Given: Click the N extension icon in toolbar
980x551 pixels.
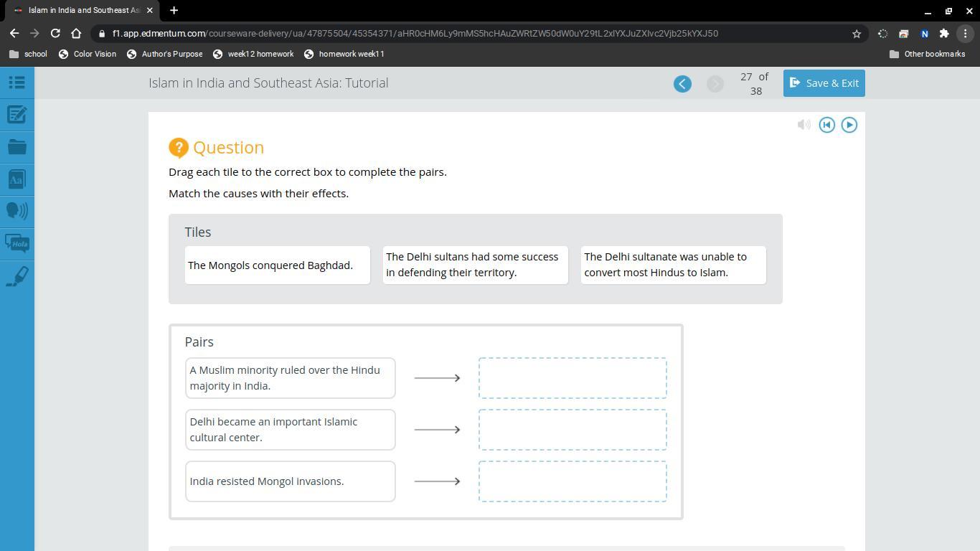Looking at the screenshot, I should coord(924,34).
